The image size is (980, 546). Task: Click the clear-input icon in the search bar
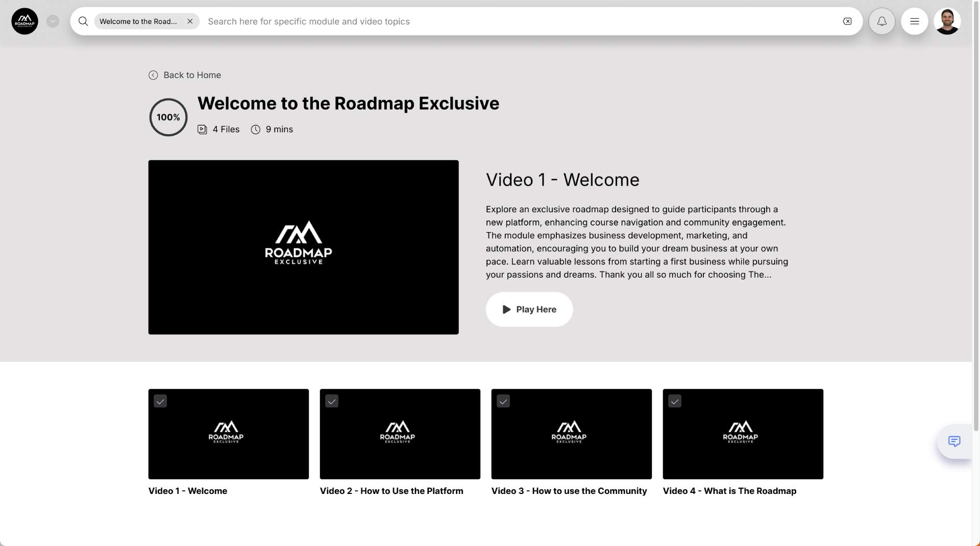coord(847,21)
